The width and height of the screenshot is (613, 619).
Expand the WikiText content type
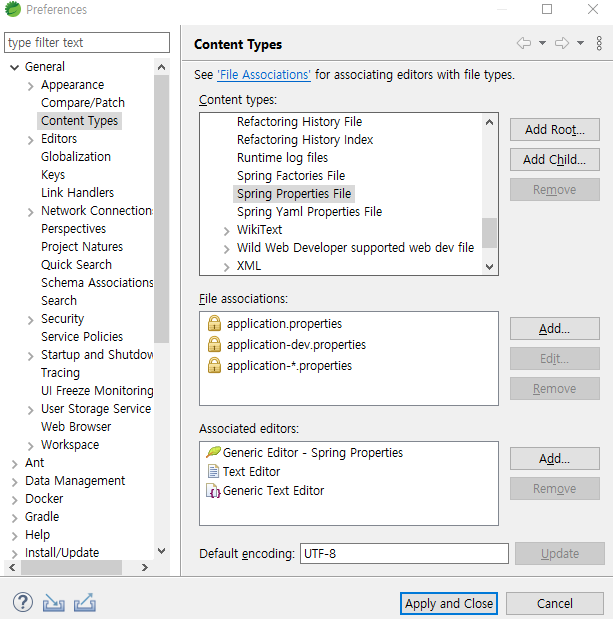[226, 231]
